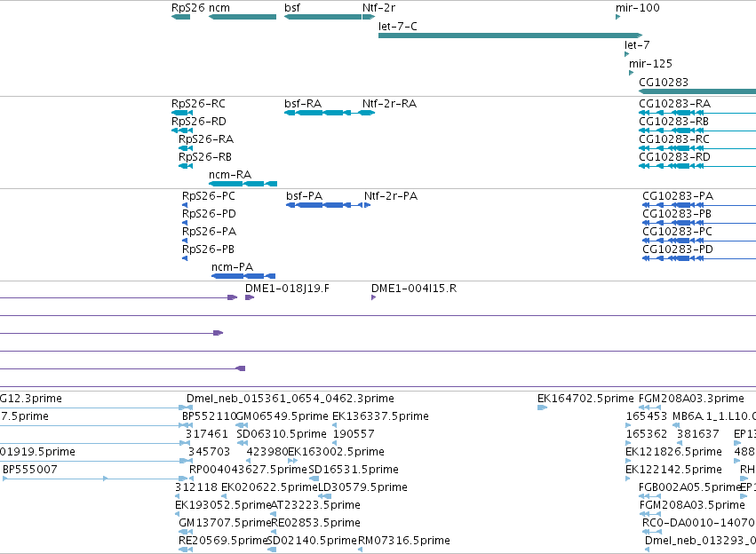756x554 pixels.
Task: Select the bsf gene bar
Action: click(x=323, y=17)
